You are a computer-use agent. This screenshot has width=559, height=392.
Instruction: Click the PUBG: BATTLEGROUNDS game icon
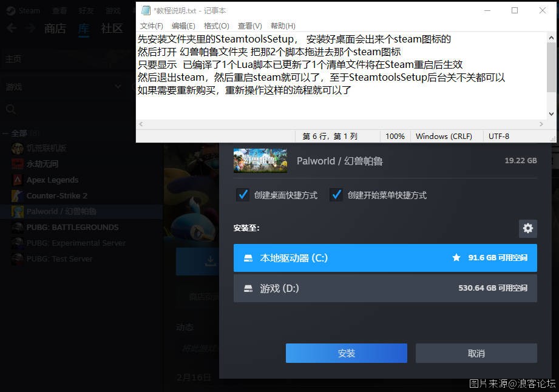[18, 227]
